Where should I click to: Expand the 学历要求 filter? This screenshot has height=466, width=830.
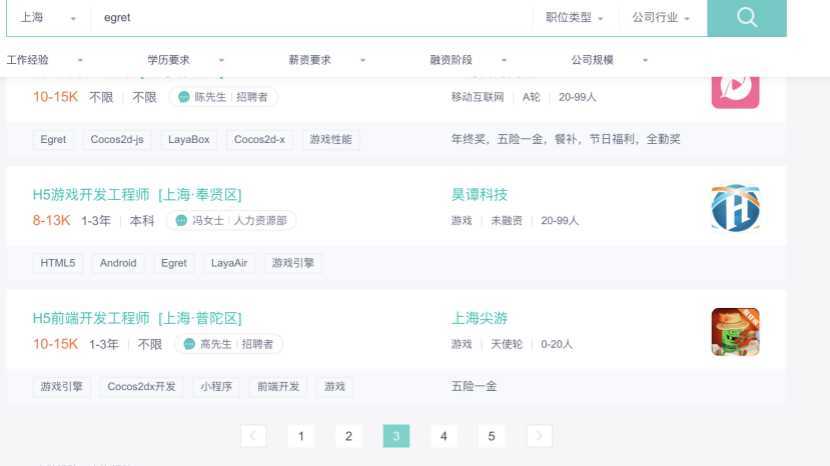(186, 60)
